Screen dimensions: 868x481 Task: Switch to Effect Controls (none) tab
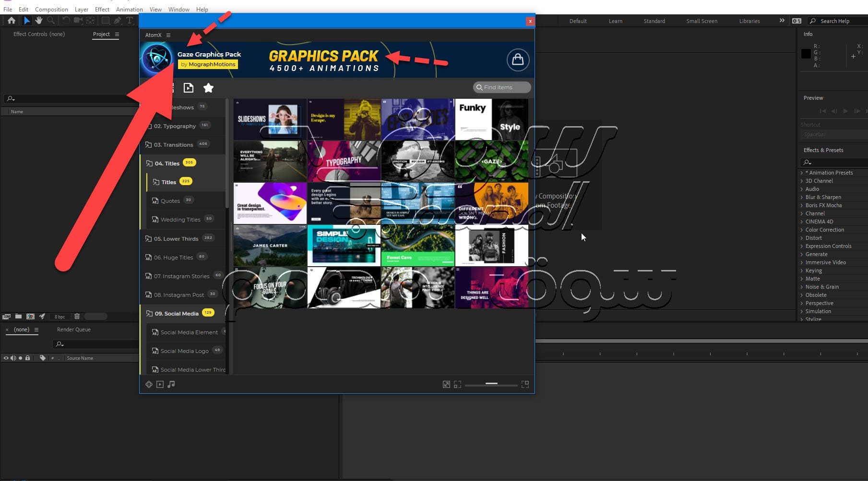click(x=39, y=34)
